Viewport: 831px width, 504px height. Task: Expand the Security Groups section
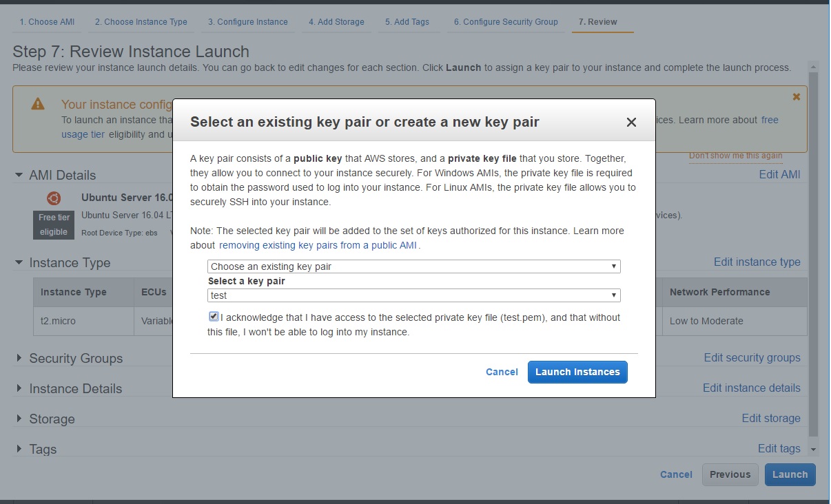click(x=19, y=359)
